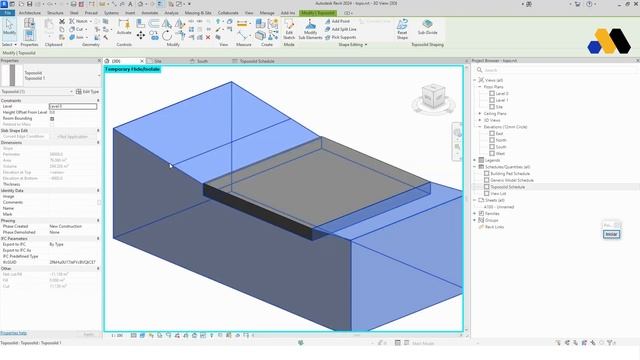Click the Cut to clipboard scissors
640x360 pixels.
62,21
